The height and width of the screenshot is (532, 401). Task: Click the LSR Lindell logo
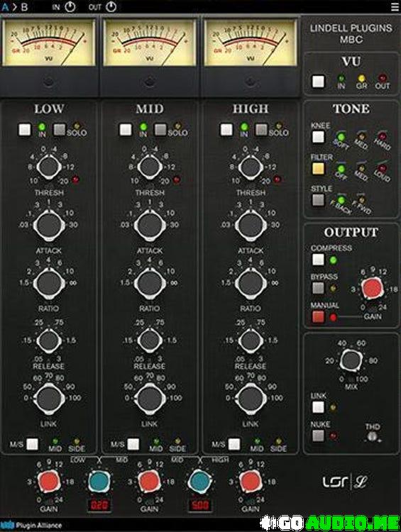point(345,482)
